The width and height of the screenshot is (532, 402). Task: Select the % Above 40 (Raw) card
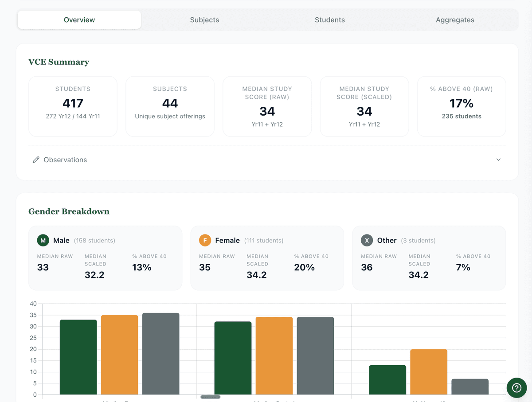462,106
